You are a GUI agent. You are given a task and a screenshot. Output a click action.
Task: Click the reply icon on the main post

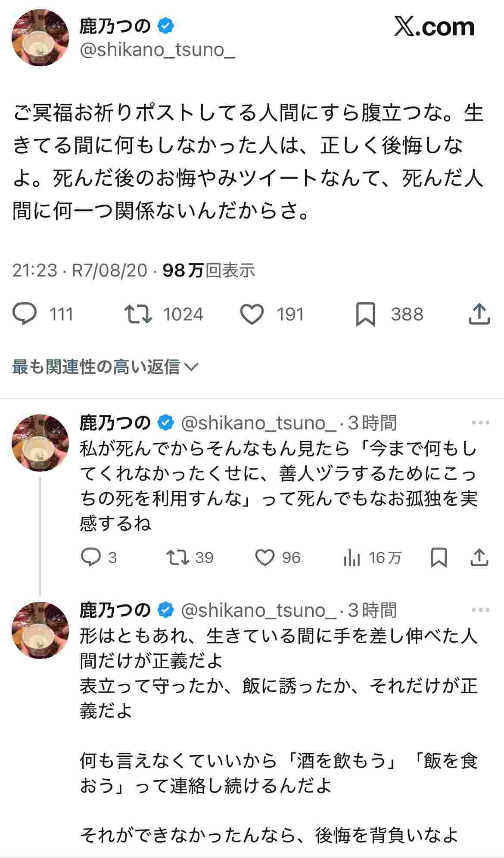[25, 314]
